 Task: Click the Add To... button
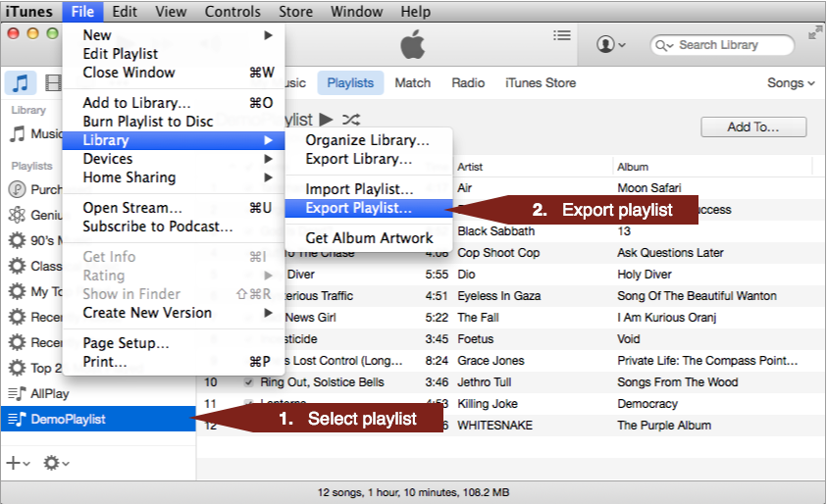click(753, 127)
